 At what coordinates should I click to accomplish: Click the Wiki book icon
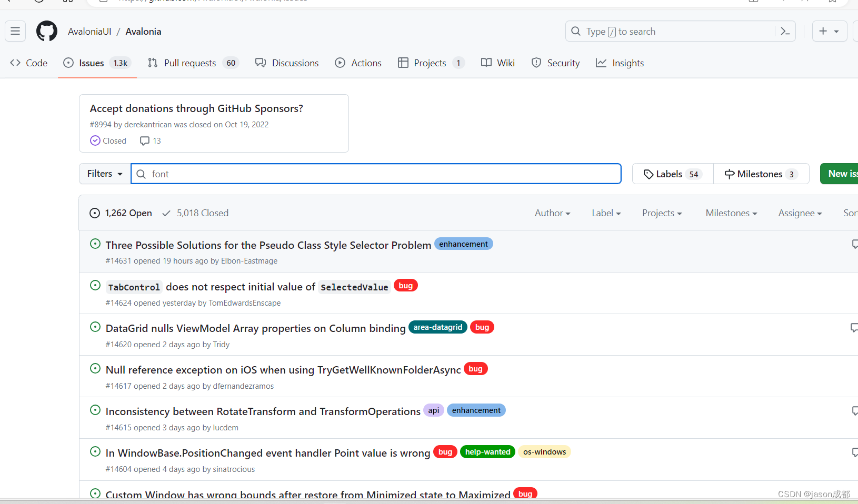[x=486, y=63]
